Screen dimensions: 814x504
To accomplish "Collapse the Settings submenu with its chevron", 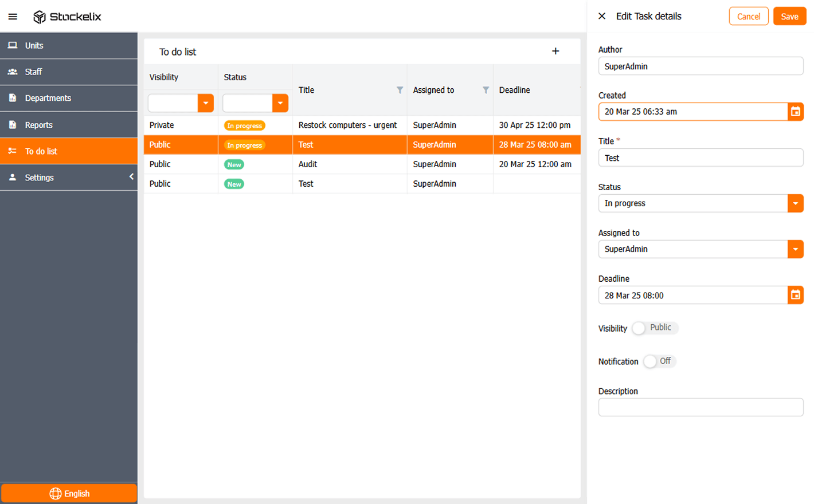I will [x=131, y=177].
